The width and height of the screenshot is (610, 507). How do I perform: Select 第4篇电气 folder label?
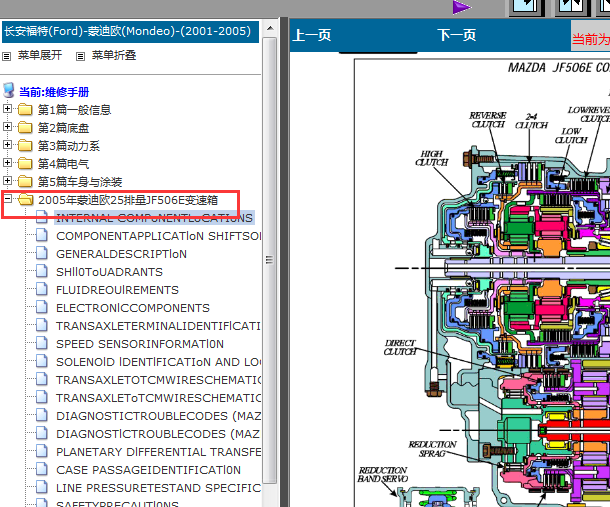click(63, 164)
